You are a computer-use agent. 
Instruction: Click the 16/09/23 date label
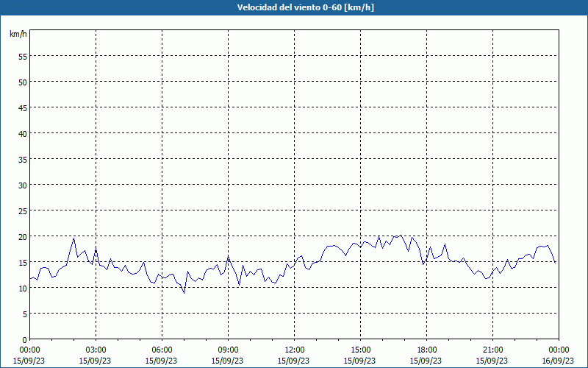point(558,361)
